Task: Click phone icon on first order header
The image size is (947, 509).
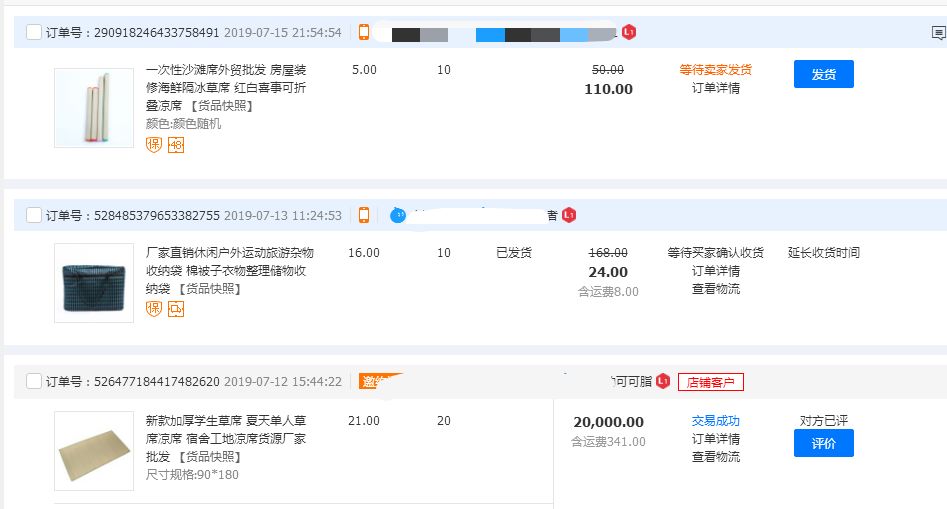Action: click(x=364, y=32)
